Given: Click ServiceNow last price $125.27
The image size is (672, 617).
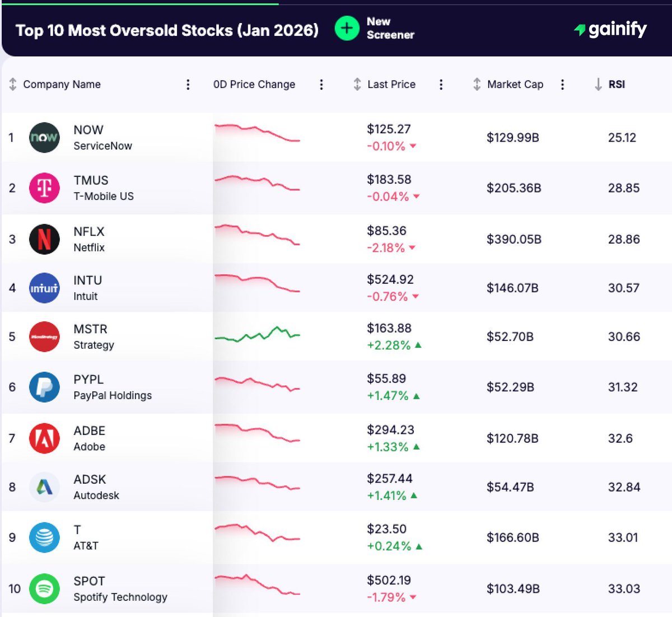Looking at the screenshot, I should [x=389, y=129].
